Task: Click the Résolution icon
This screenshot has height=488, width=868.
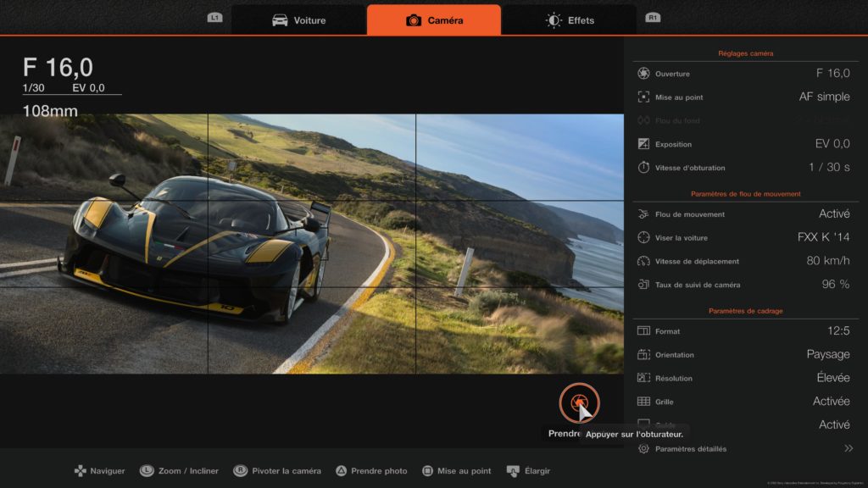Action: point(643,378)
